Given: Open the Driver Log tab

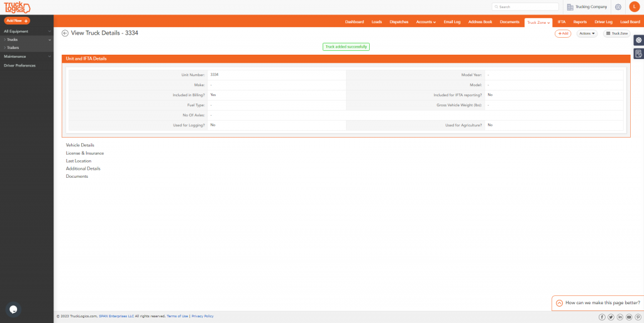Looking at the screenshot, I should coord(603,22).
